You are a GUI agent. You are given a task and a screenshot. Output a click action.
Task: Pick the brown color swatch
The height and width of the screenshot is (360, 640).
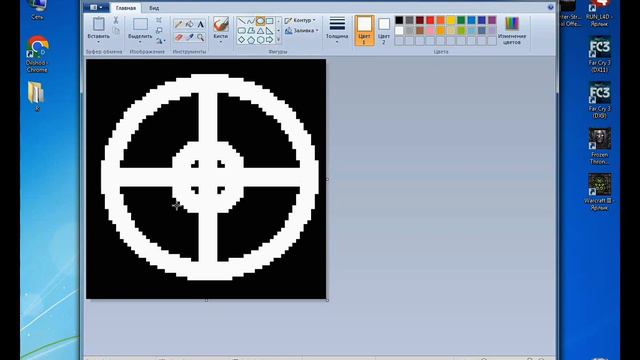[x=420, y=30]
